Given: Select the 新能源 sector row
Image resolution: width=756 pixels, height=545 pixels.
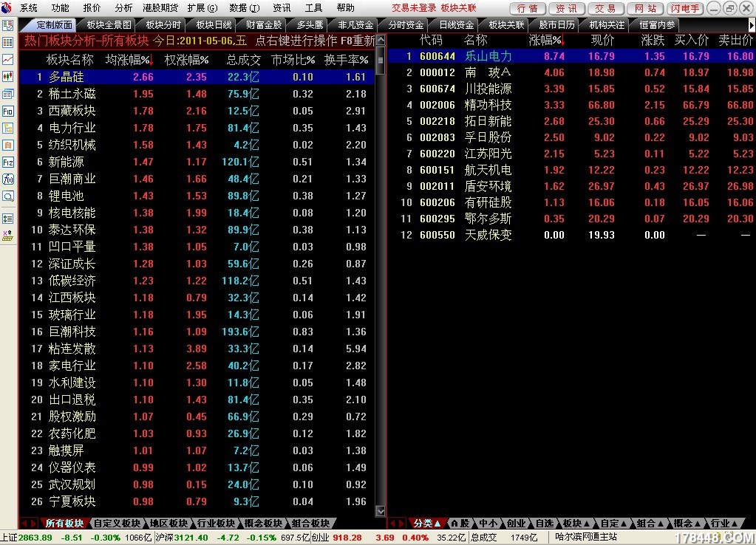Looking at the screenshot, I should 67,162.
